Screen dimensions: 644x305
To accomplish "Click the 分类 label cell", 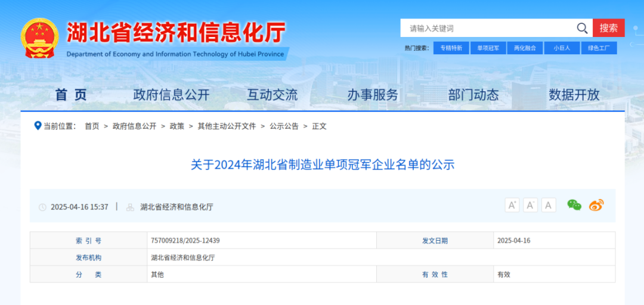I will 88,275.
